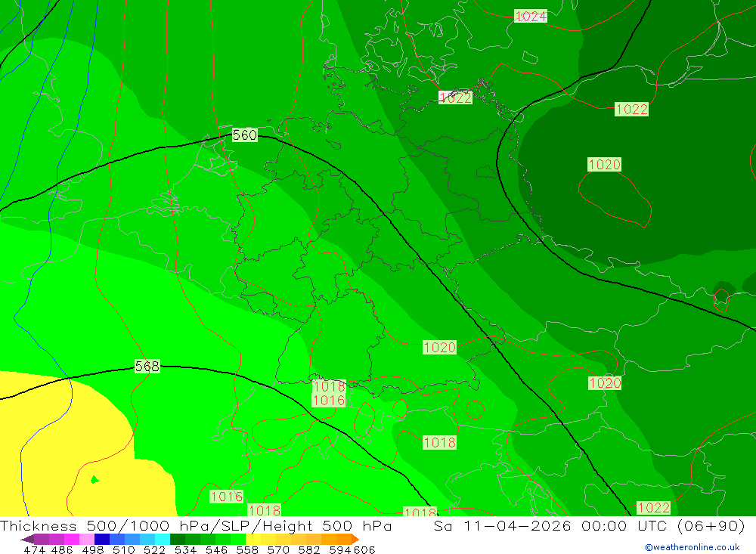Click the '(06+90)' forecast run text
Screen dimensions: 756x554
(x=711, y=525)
